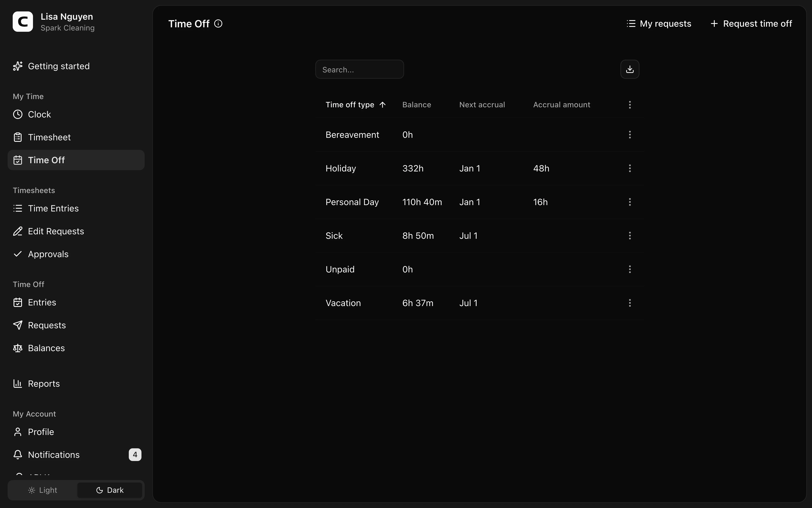Image resolution: width=812 pixels, height=508 pixels.
Task: Open Notifications page
Action: click(76, 455)
